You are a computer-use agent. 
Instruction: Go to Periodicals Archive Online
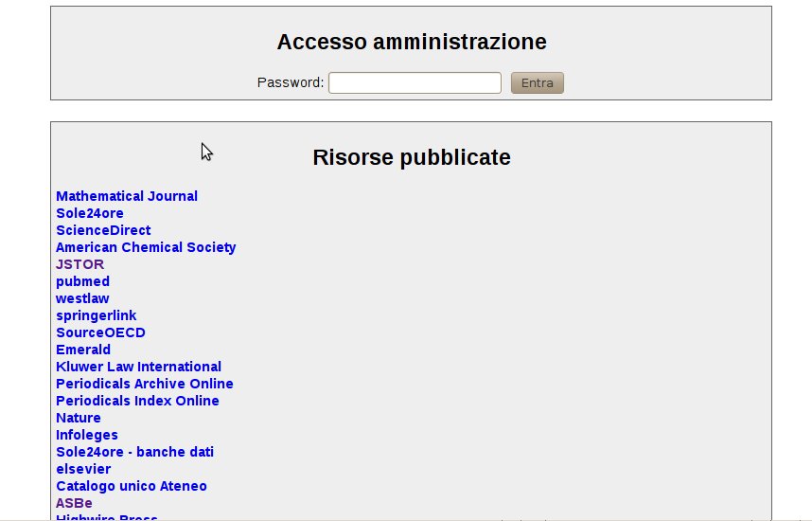tap(145, 384)
